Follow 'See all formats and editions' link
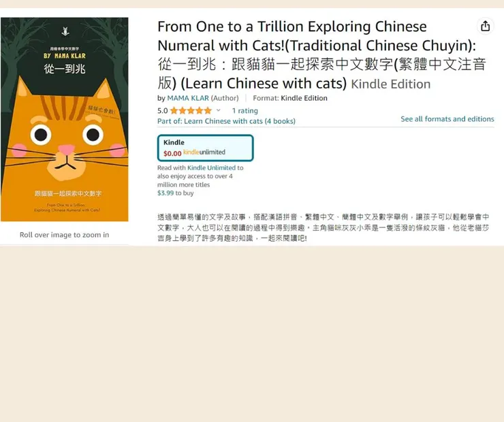 tap(447, 119)
